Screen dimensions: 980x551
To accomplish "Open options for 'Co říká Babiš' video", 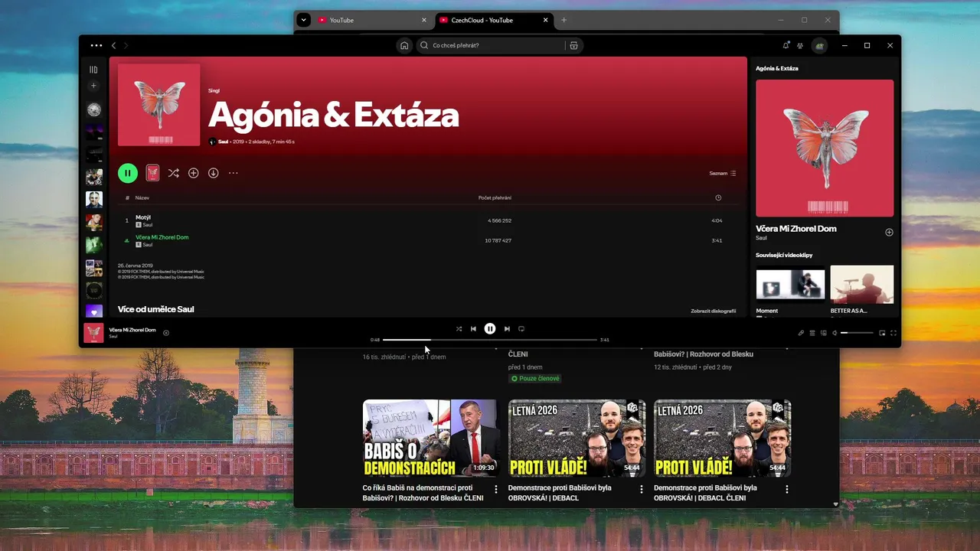I will tap(495, 489).
